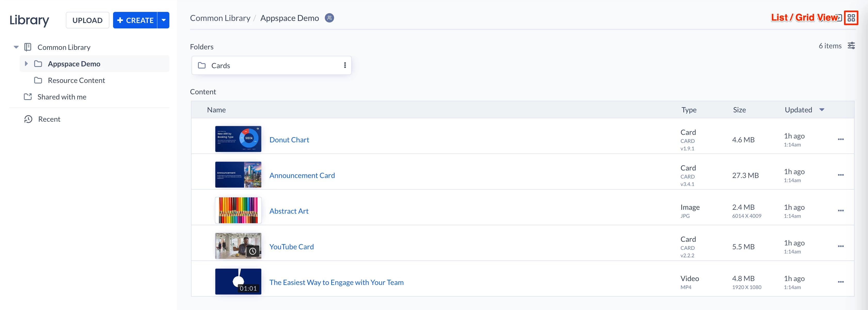The height and width of the screenshot is (310, 868).
Task: Open the Cards folder
Action: coord(221,66)
